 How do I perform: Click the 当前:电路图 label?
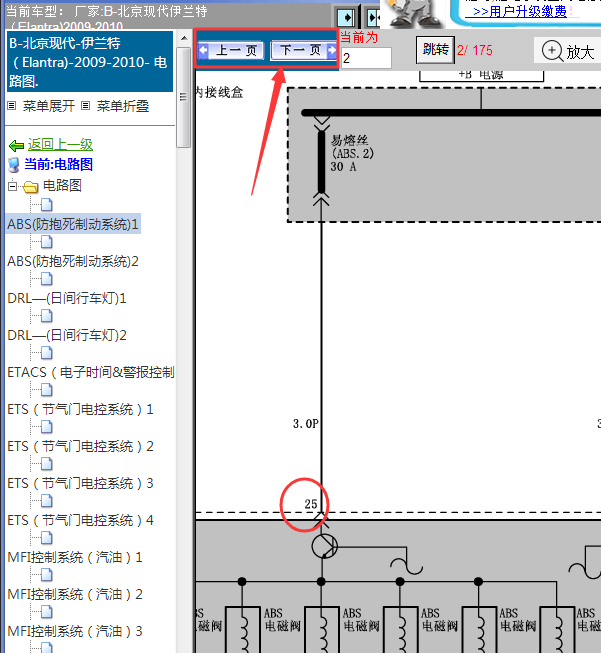pos(58,164)
